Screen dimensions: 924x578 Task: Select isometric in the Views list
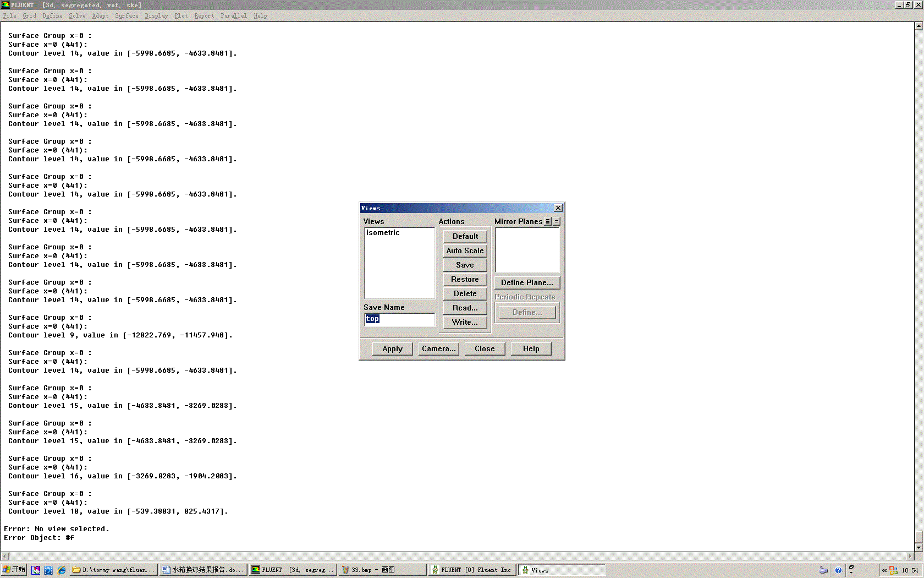click(x=383, y=233)
